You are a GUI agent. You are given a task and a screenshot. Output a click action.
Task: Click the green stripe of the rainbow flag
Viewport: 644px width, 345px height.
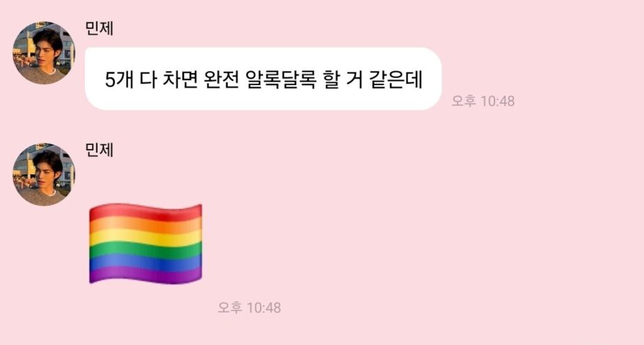146,250
